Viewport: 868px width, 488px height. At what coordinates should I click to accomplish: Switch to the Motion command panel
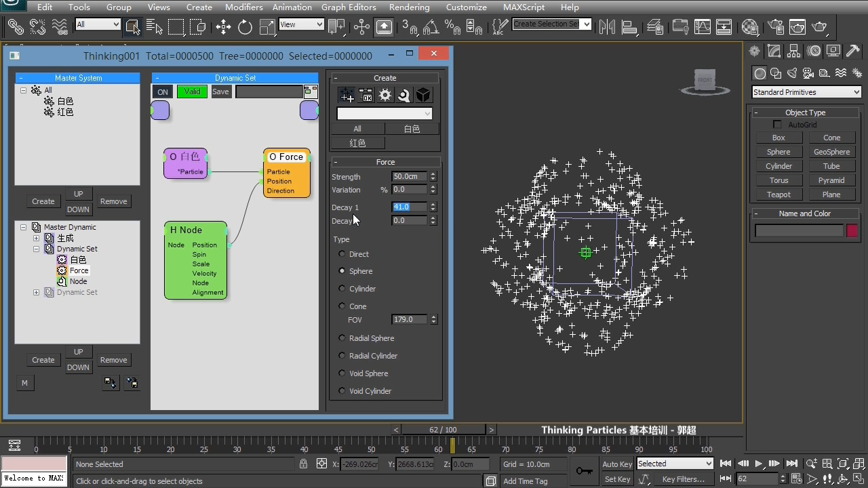[814, 51]
